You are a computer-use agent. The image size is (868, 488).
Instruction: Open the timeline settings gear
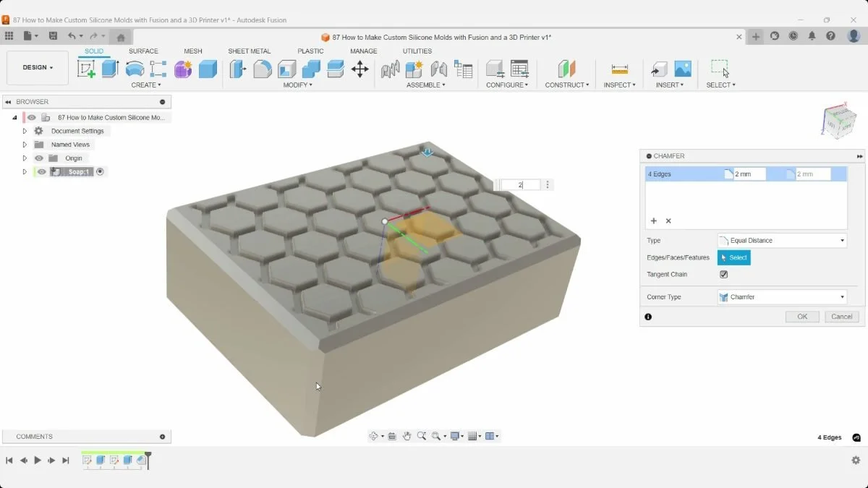[856, 460]
